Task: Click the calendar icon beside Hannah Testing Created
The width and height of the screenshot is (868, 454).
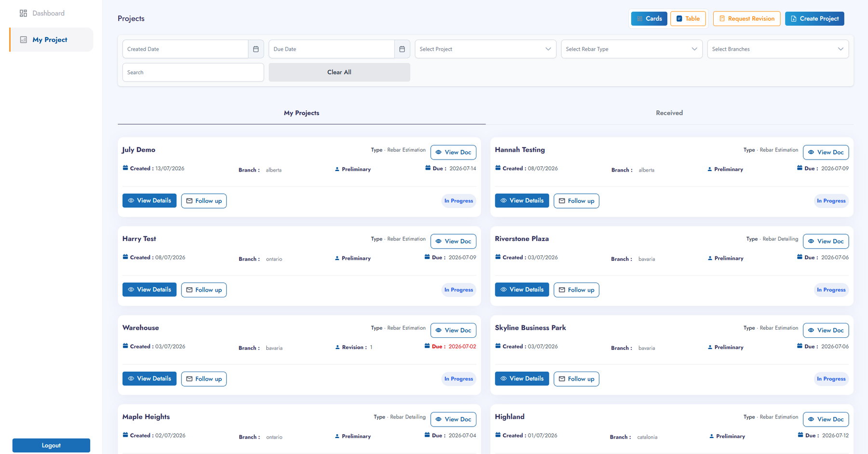Action: pyautogui.click(x=498, y=168)
